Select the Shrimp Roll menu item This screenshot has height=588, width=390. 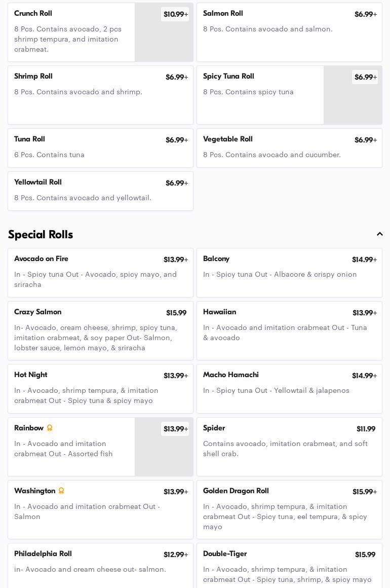point(100,95)
